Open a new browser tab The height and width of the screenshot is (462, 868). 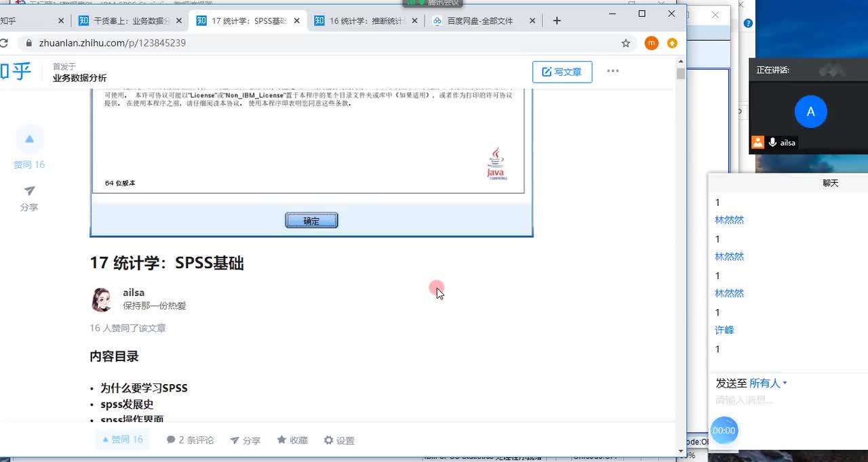pyautogui.click(x=557, y=21)
